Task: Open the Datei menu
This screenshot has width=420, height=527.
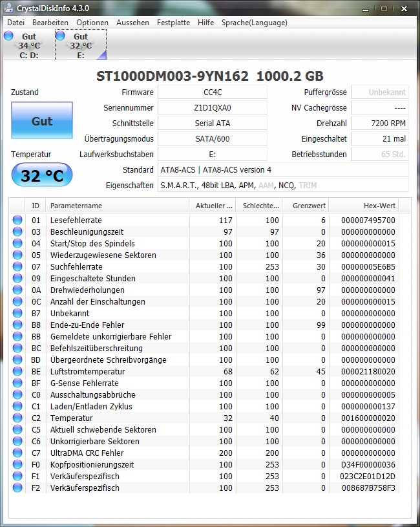Action: click(16, 23)
